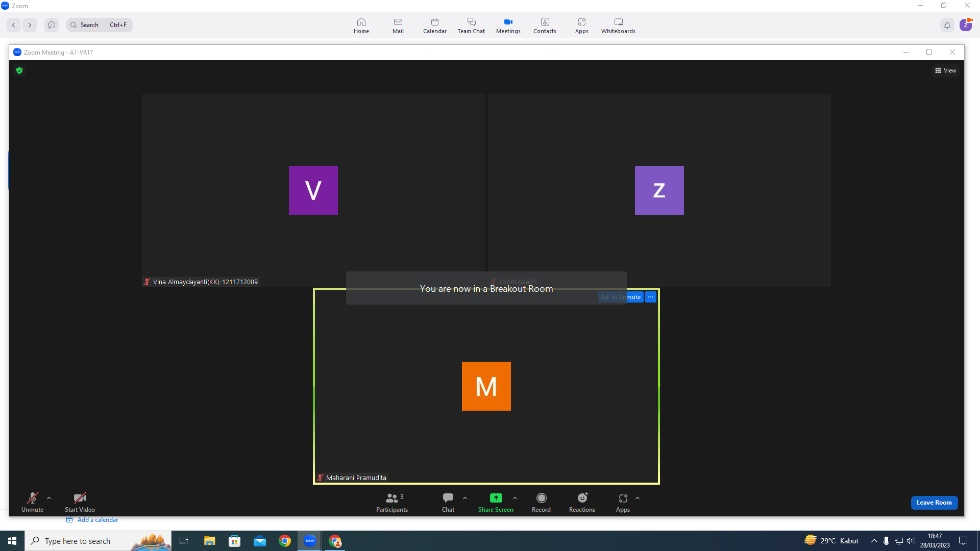Click the green encryption shield icon
Image resolution: width=980 pixels, height=551 pixels.
pos(19,70)
